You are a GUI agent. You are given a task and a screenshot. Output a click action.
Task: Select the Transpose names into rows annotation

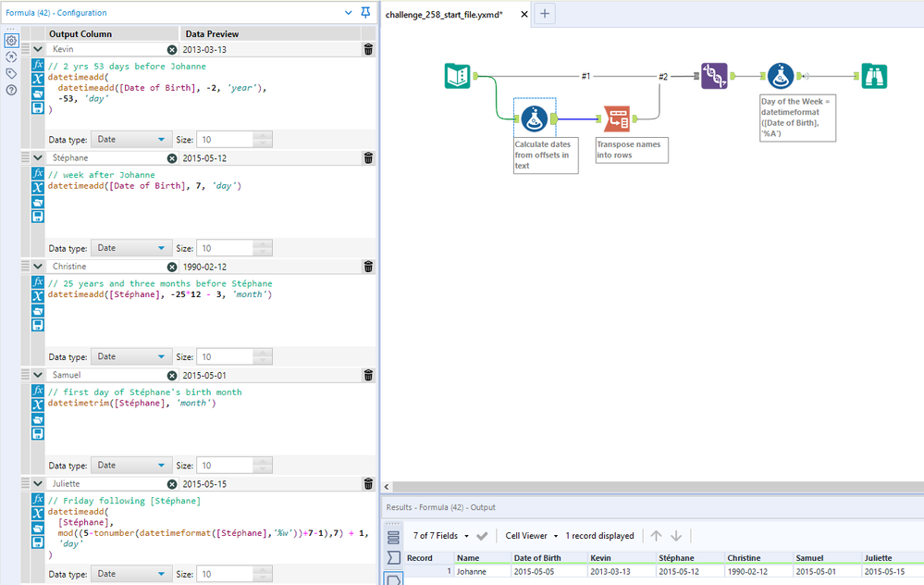click(632, 150)
